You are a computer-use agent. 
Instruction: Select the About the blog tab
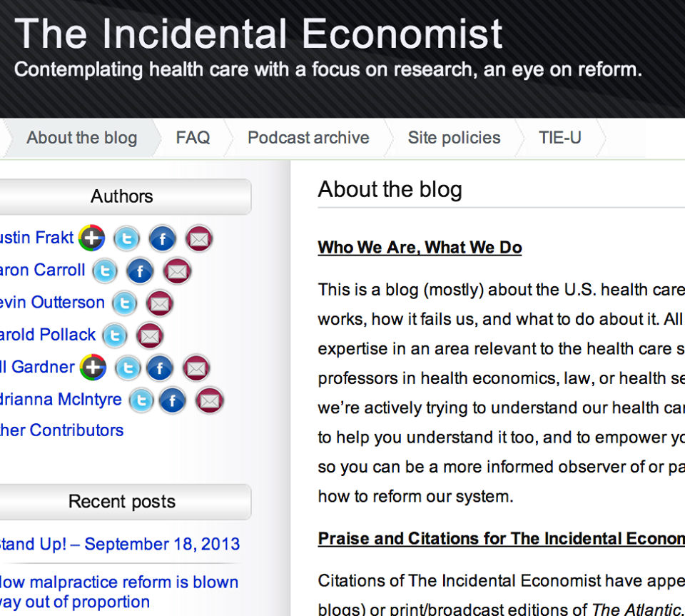81,138
